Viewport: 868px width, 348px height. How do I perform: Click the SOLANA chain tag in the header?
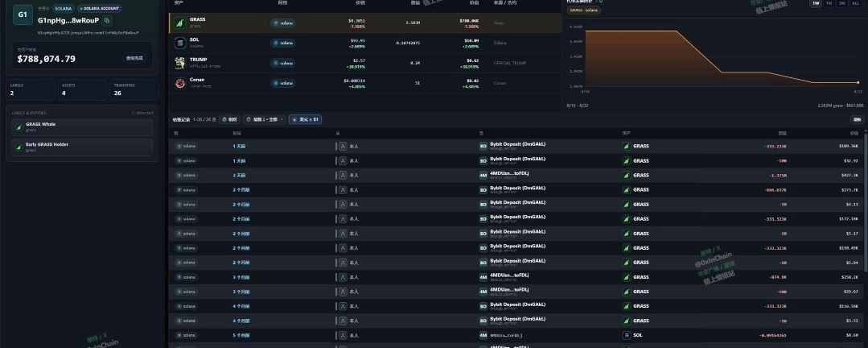click(x=63, y=9)
